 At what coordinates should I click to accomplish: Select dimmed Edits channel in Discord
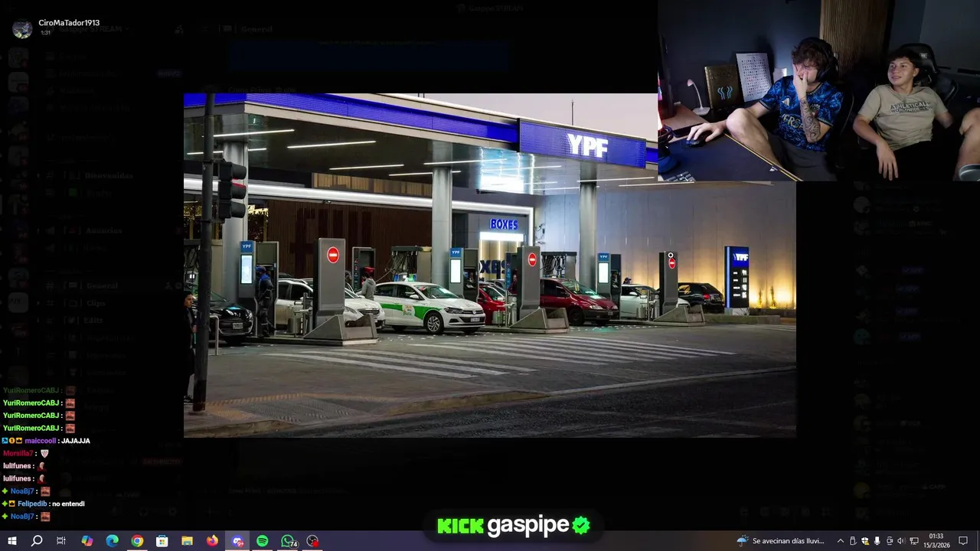tap(94, 320)
